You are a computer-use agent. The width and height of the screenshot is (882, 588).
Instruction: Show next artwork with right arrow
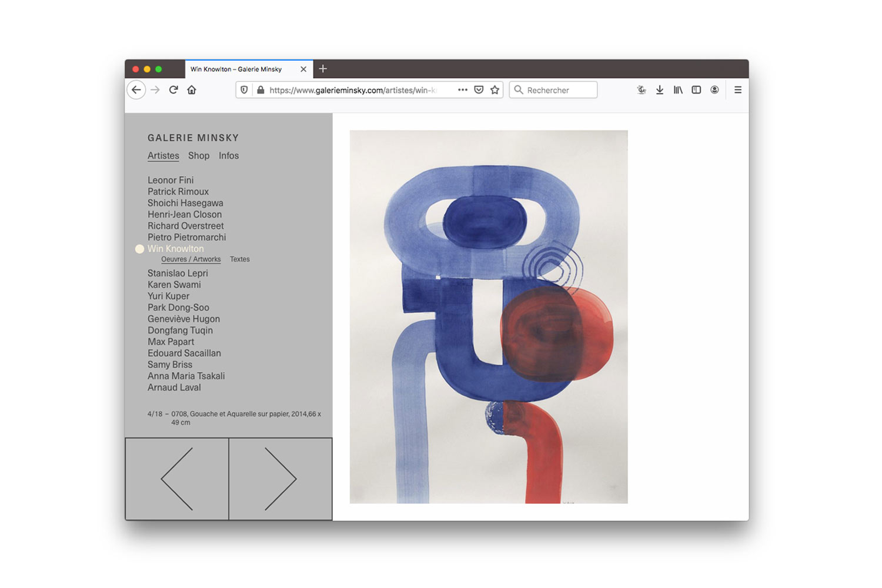280,479
